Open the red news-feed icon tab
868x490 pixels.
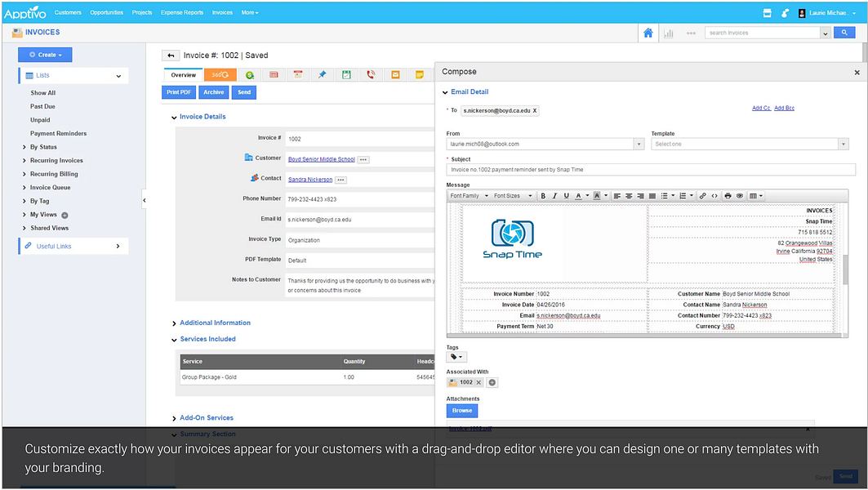274,75
